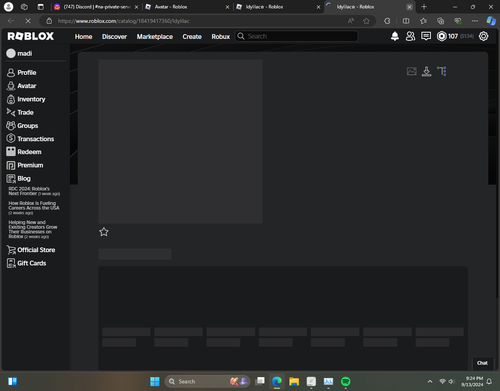Click the Robux balance icon showing 107
The height and width of the screenshot is (391, 500).
click(442, 36)
